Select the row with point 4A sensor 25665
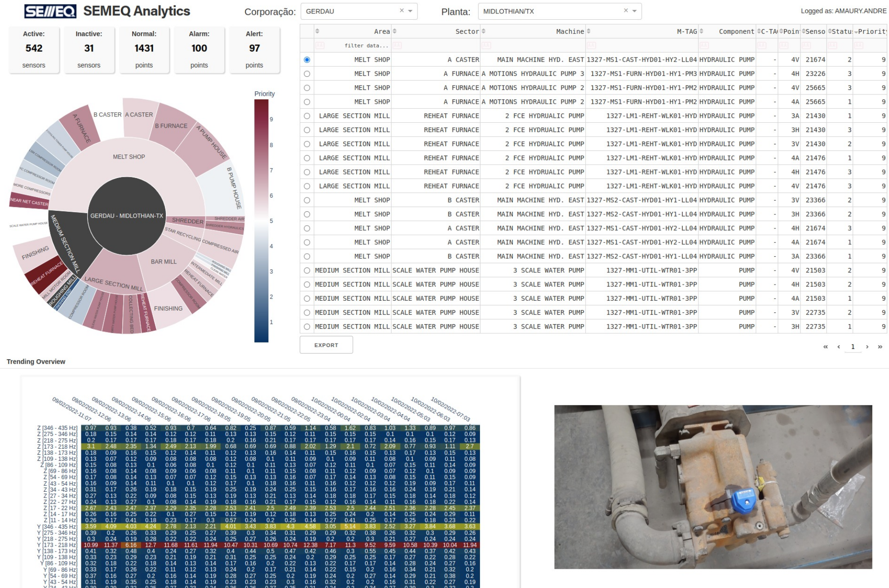 click(307, 102)
